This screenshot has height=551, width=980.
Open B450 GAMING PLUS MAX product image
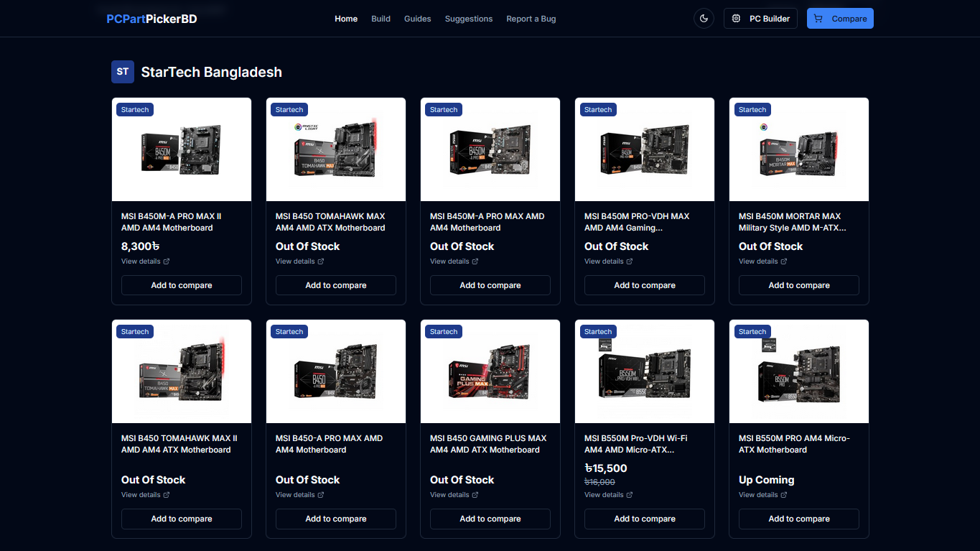coord(490,371)
